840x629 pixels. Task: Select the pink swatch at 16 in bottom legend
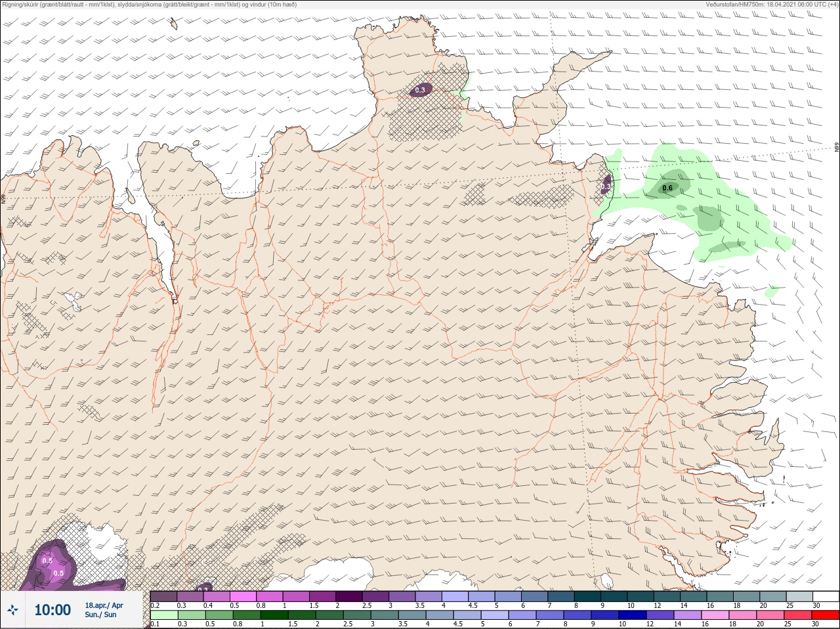point(716,615)
